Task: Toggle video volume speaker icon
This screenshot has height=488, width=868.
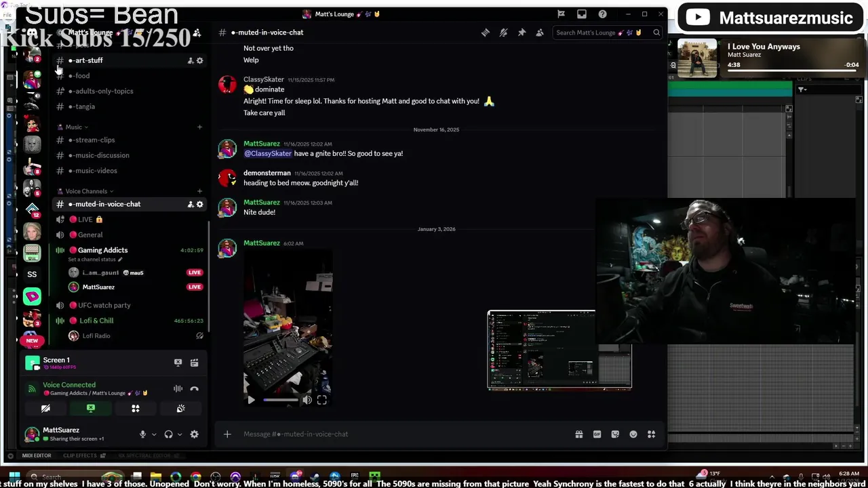Action: click(x=307, y=400)
